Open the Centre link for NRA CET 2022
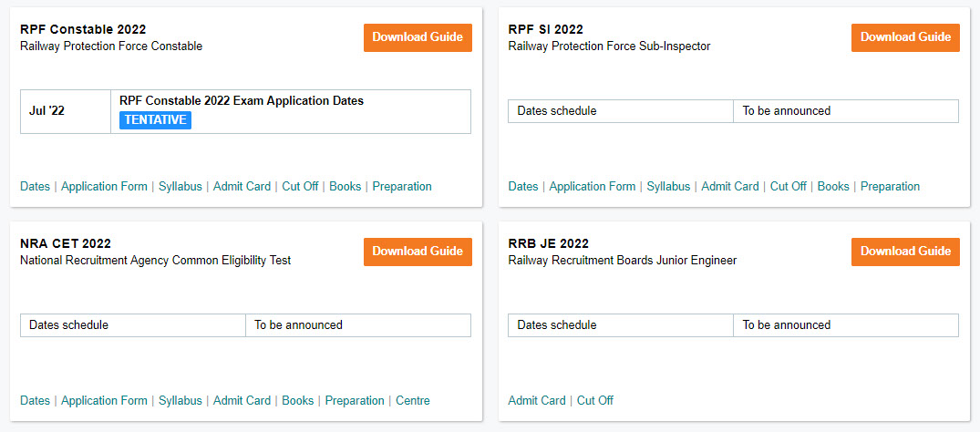Viewport: 980px width, 432px height. click(x=413, y=401)
